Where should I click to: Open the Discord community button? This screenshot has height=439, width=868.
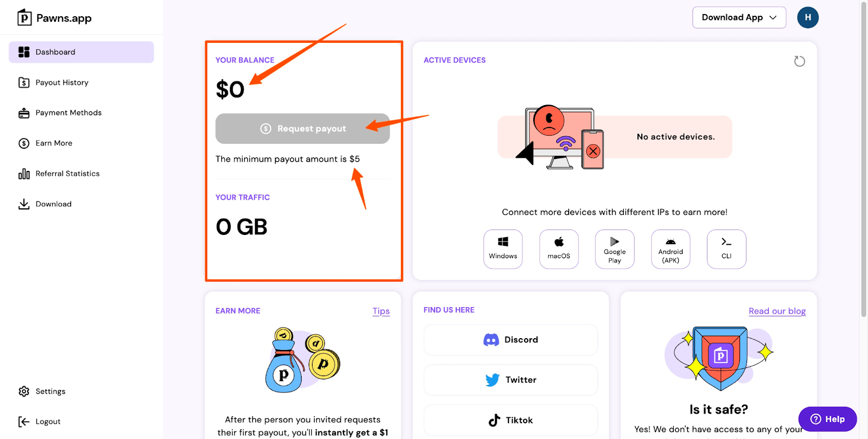point(510,340)
